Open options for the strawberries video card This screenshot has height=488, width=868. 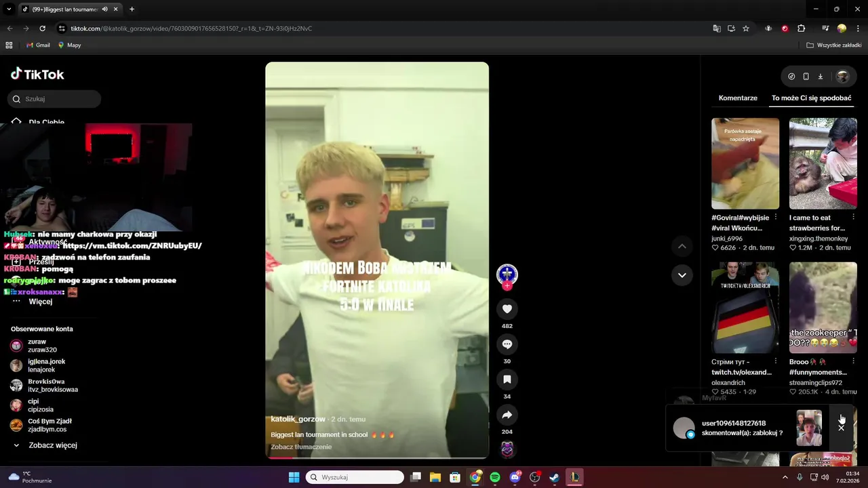pos(853,217)
